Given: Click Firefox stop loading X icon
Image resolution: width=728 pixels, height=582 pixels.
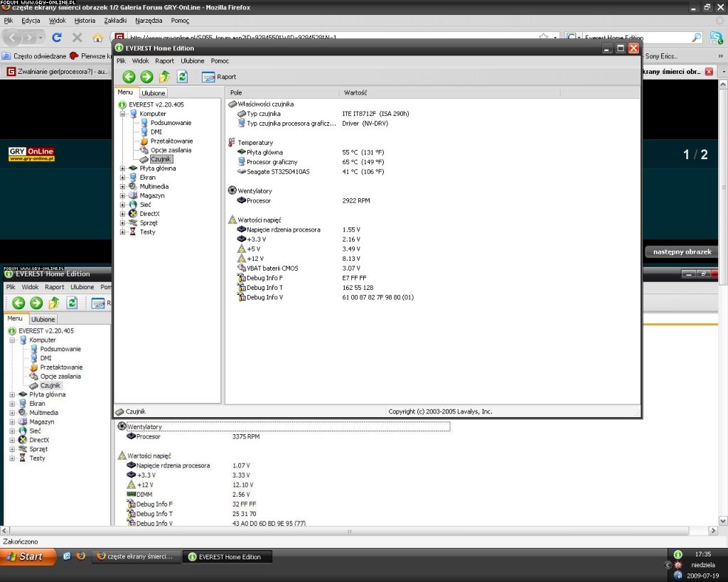Looking at the screenshot, I should pyautogui.click(x=77, y=38).
